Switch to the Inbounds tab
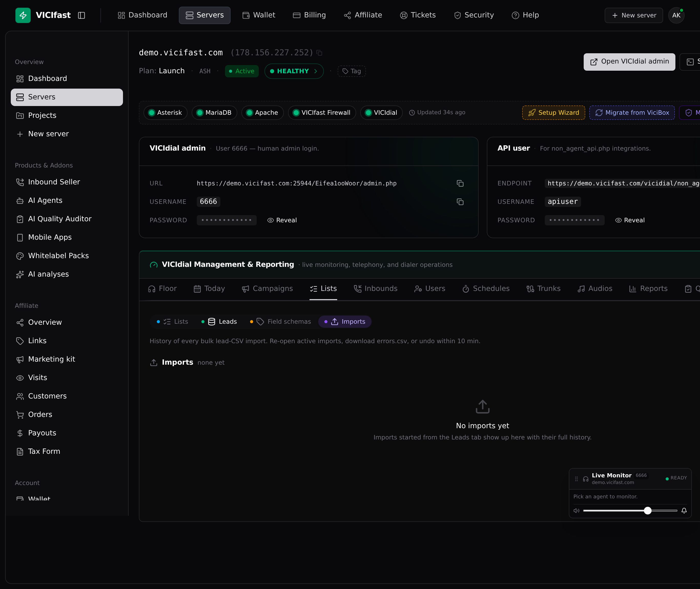Image resolution: width=700 pixels, height=589 pixels. click(376, 289)
